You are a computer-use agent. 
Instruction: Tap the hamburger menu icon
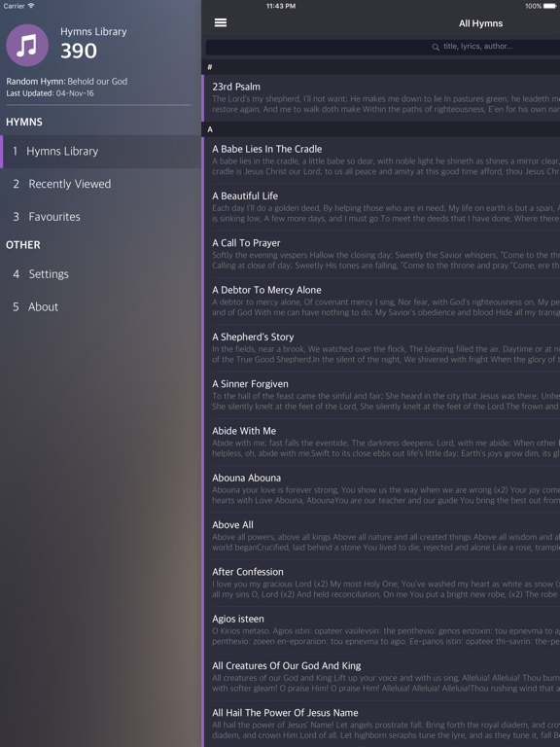click(x=221, y=23)
